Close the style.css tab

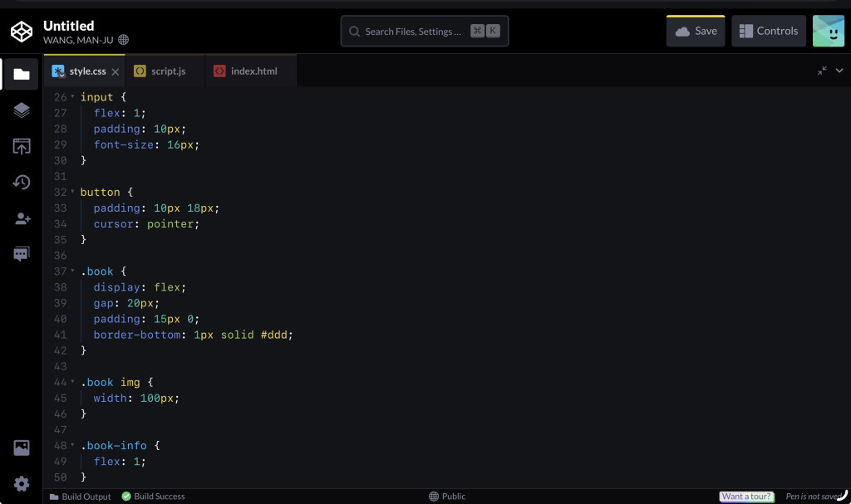[115, 71]
